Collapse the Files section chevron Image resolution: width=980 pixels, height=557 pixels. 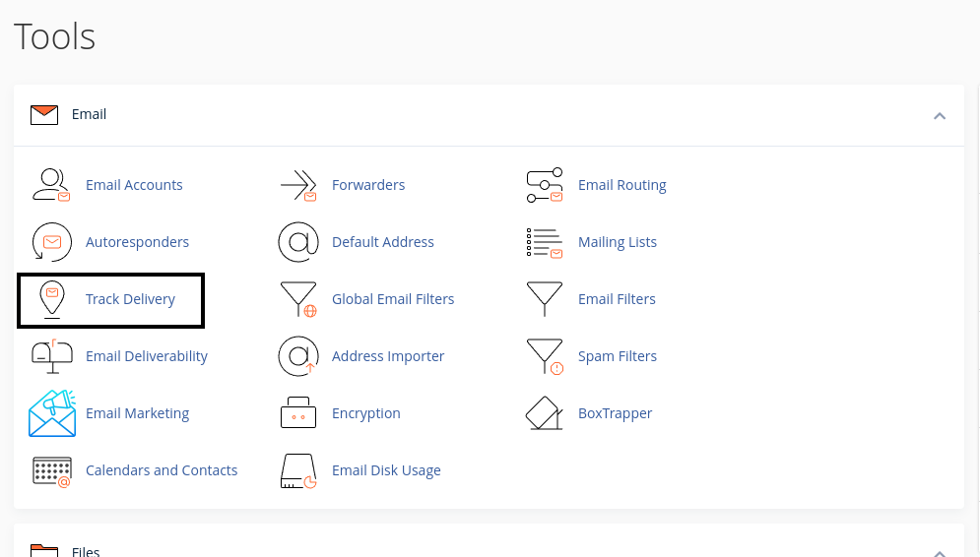point(939,552)
